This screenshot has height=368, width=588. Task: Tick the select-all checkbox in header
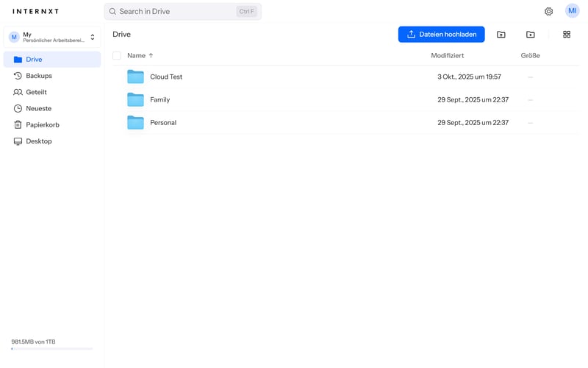click(x=117, y=55)
